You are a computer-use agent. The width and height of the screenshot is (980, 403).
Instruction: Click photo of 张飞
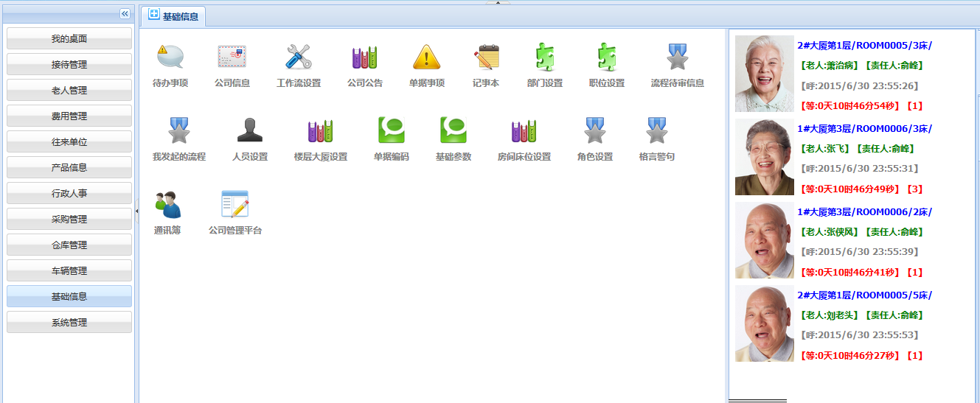click(765, 157)
